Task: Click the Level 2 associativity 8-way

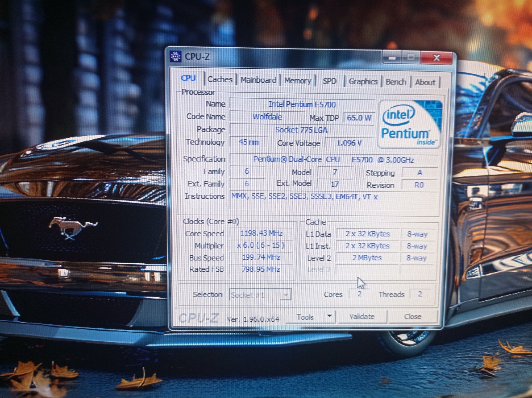Action: click(417, 258)
